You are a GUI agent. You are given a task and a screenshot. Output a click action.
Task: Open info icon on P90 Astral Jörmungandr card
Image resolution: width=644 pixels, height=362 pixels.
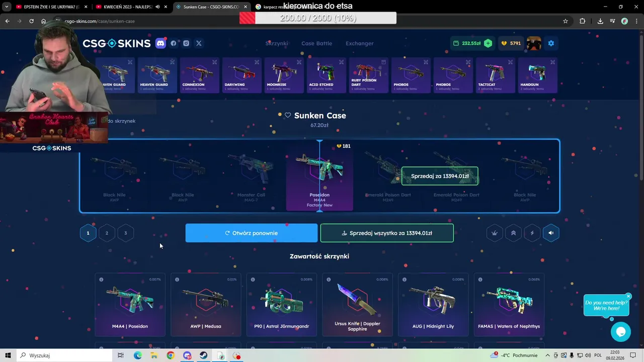pyautogui.click(x=253, y=280)
